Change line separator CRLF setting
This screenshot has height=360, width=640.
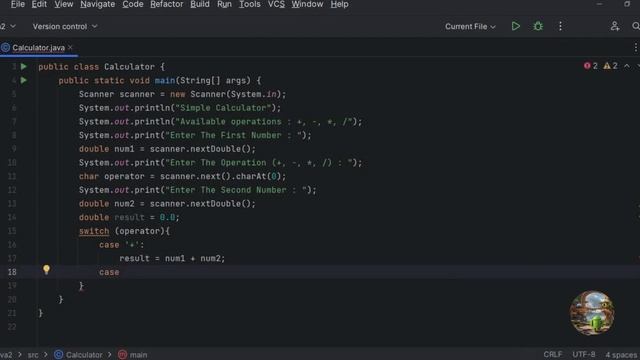[553, 354]
